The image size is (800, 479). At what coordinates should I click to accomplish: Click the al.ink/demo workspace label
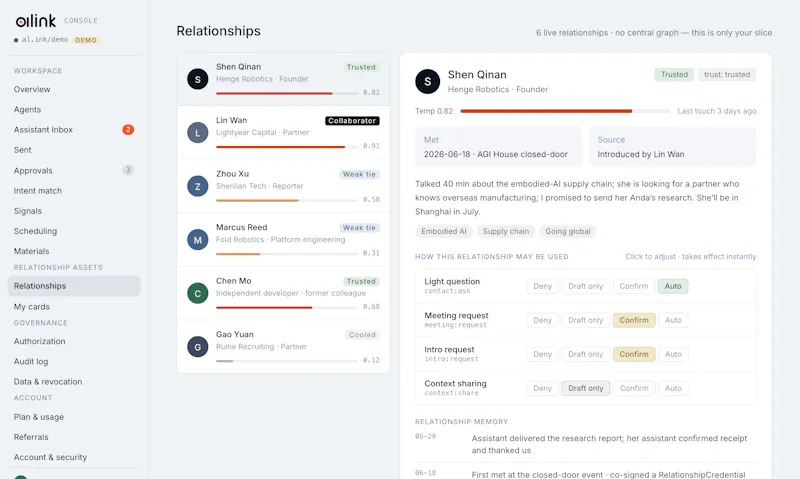pyautogui.click(x=44, y=40)
